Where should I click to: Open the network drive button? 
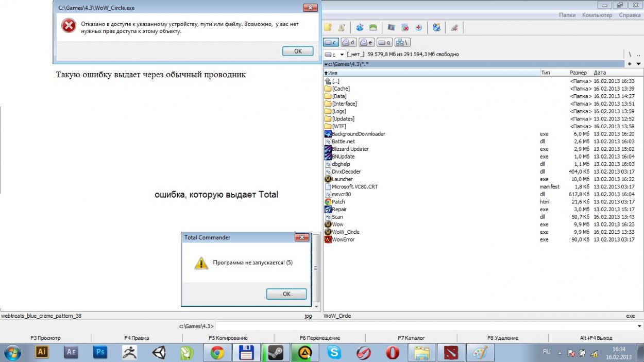tap(402, 42)
